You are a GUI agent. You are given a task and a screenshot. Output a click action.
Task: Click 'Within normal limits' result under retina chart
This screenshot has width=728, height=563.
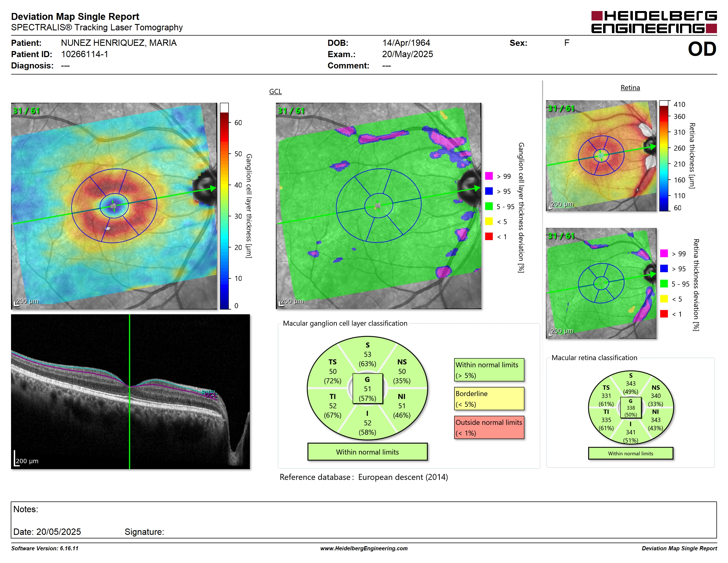[x=630, y=453]
